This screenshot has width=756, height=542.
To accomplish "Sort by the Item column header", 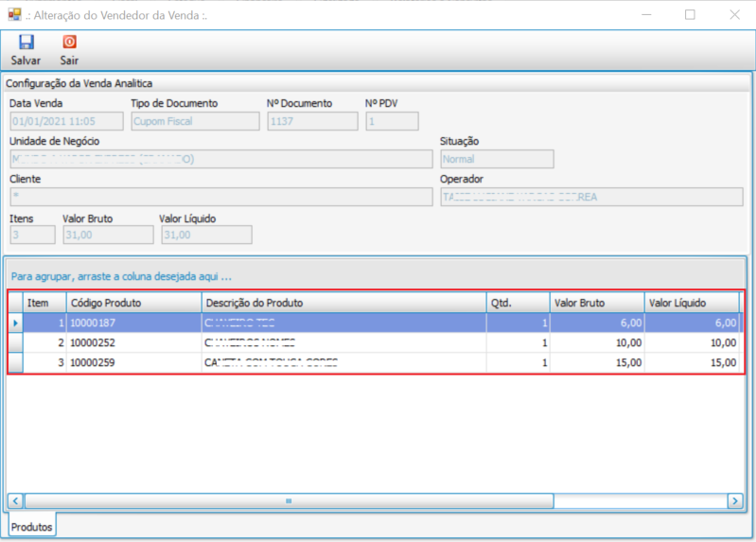I will click(44, 303).
